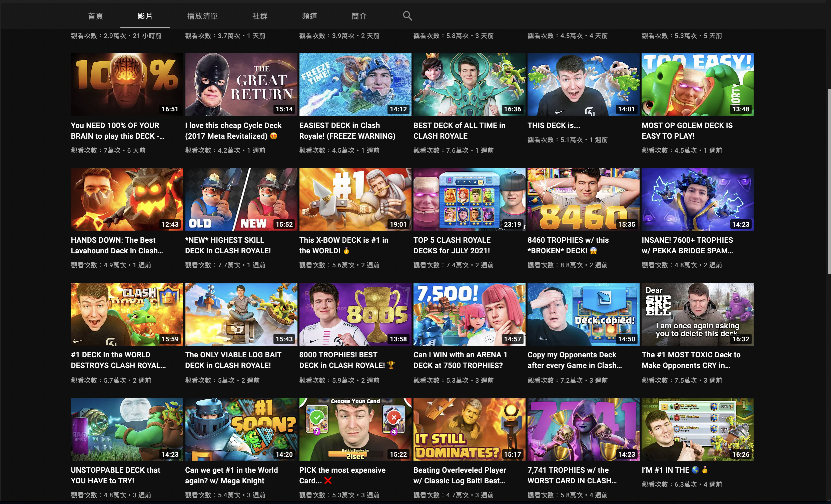Play the Freeze Time thumbnail video
The width and height of the screenshot is (831, 504).
(355, 85)
